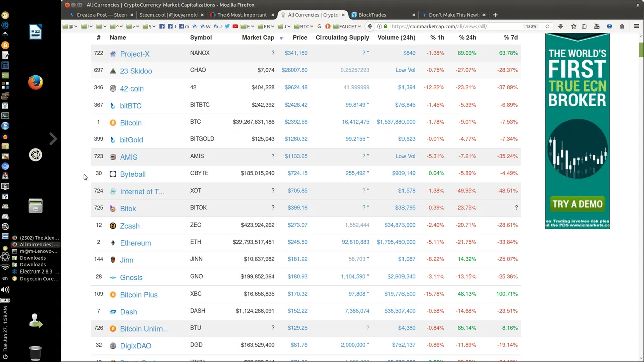Sort by Price column header

tap(300, 38)
